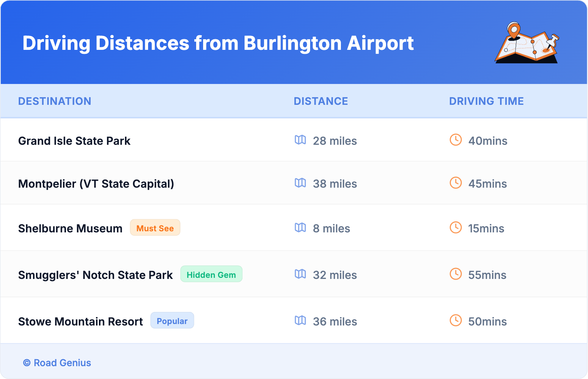The width and height of the screenshot is (588, 379).
Task: Toggle the 'Popular' badge for Stowe Mountain Resort
Action: 172,320
